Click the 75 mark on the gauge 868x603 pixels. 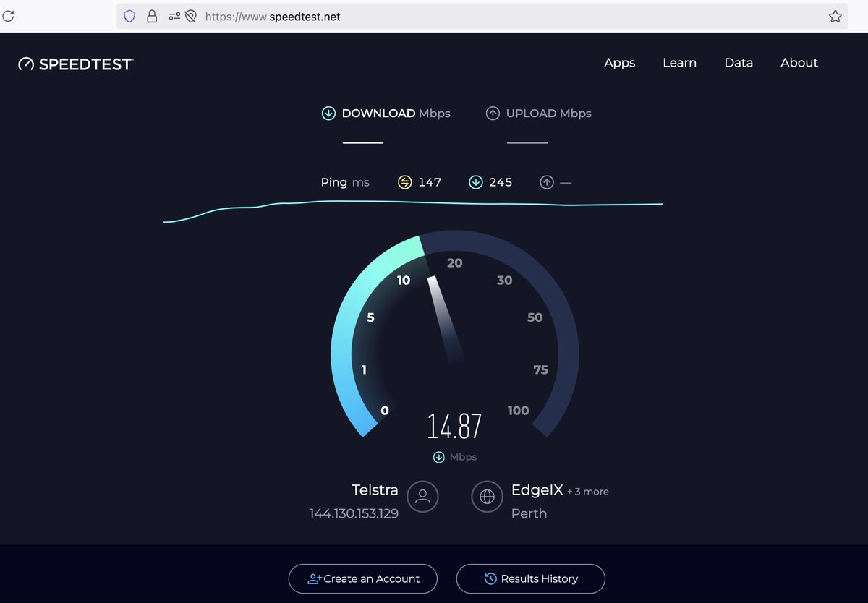[x=540, y=369]
